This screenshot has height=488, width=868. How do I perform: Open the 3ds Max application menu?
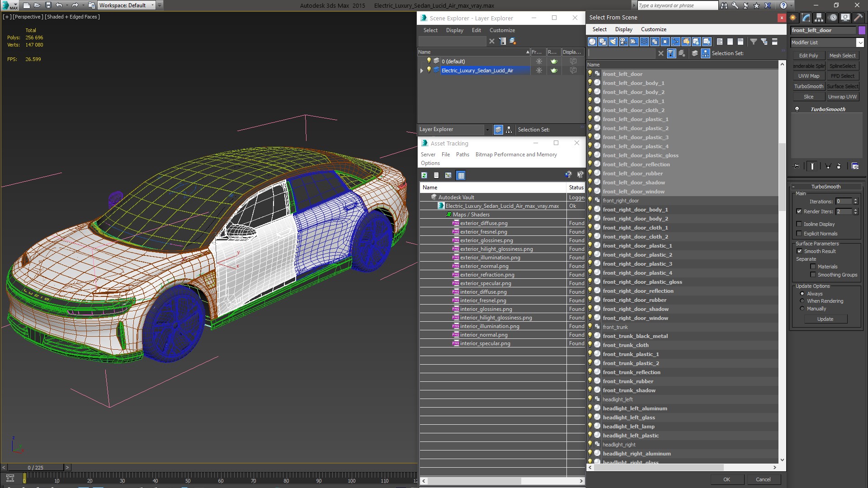click(9, 5)
